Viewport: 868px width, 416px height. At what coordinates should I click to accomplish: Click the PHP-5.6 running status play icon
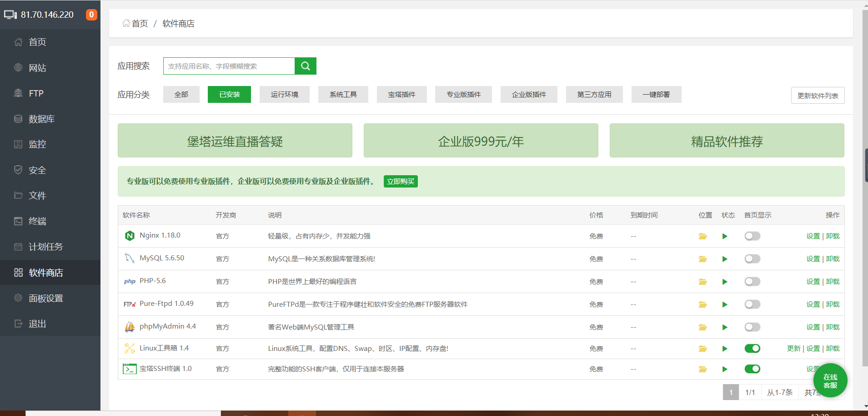[725, 282]
